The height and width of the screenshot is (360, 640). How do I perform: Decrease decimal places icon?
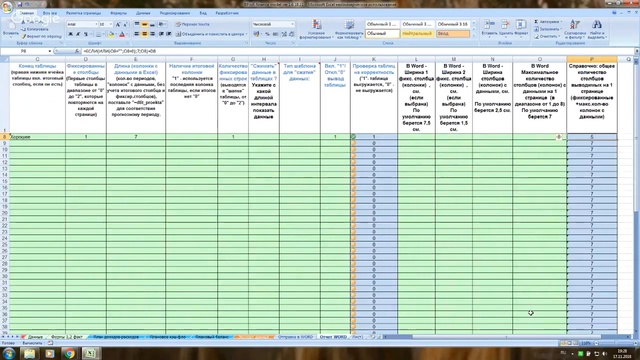[x=292, y=34]
